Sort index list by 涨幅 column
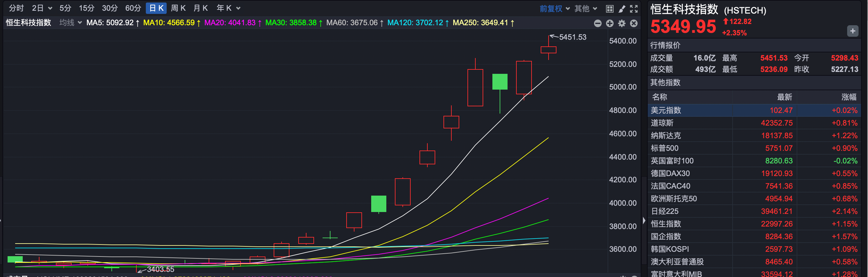 [x=848, y=97]
